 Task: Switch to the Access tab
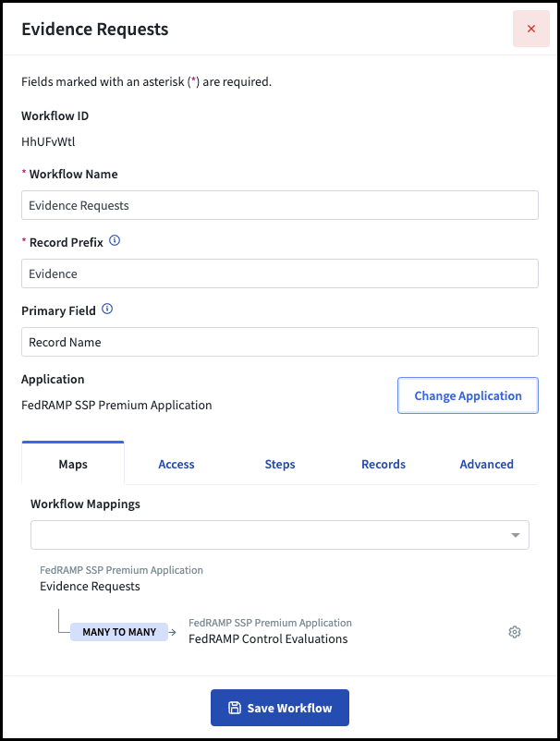pyautogui.click(x=177, y=464)
